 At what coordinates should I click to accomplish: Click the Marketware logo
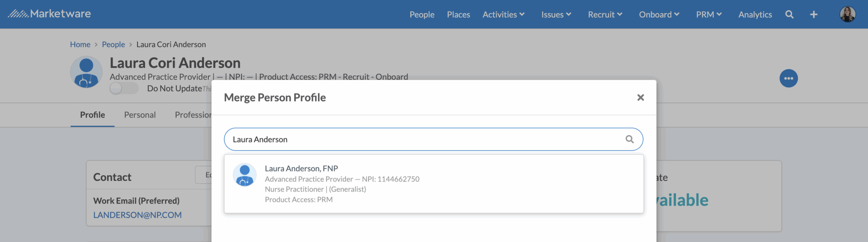pyautogui.click(x=50, y=14)
